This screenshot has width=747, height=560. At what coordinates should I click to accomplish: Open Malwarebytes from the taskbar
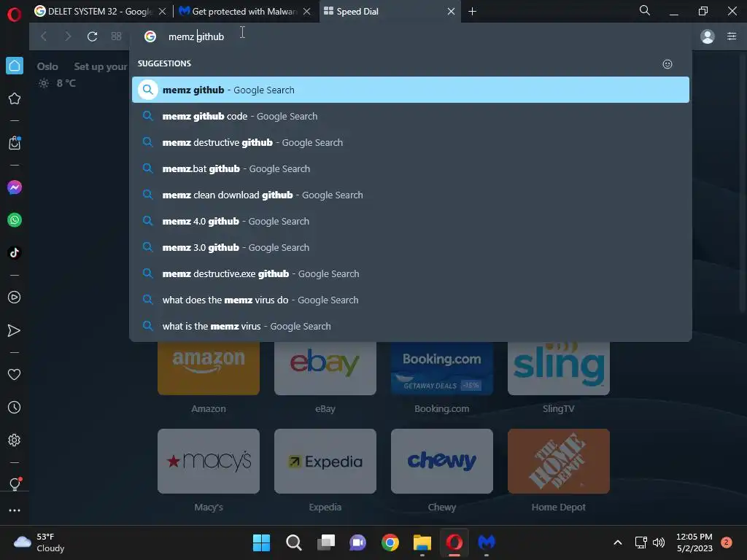[x=487, y=542]
